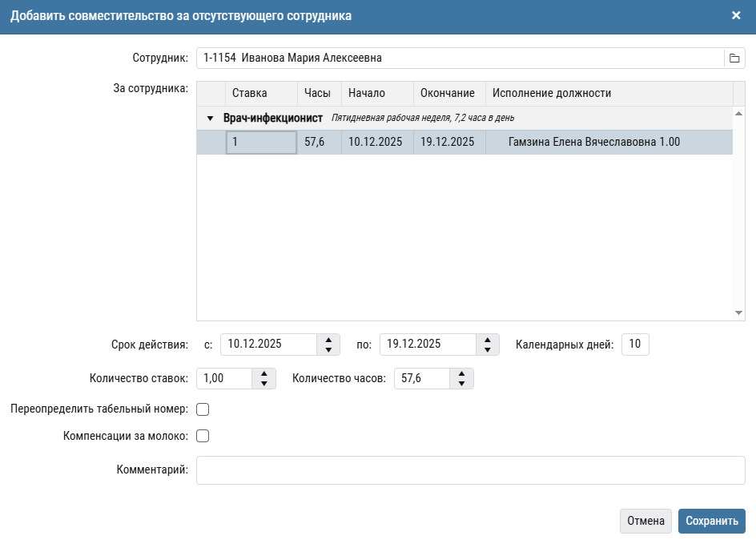
Task: Edit the Ставка cell with value 1
Action: point(261,143)
